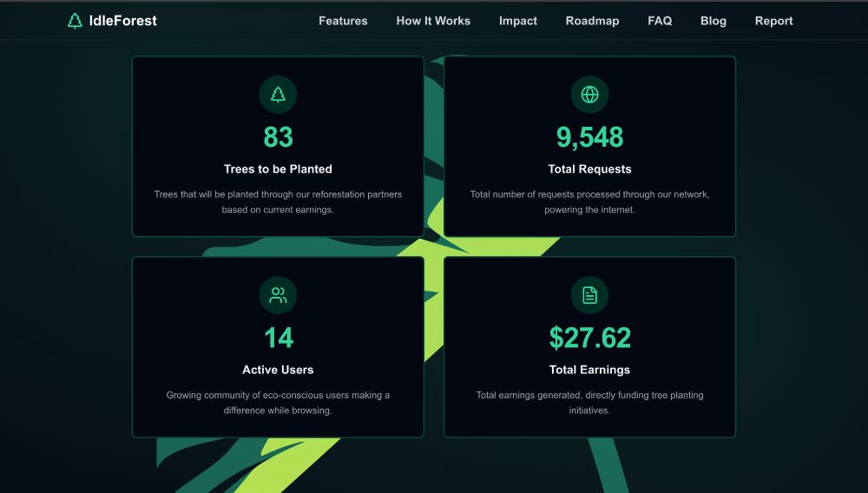Select the value 14
Image resolution: width=868 pixels, height=493 pixels.
(x=279, y=338)
